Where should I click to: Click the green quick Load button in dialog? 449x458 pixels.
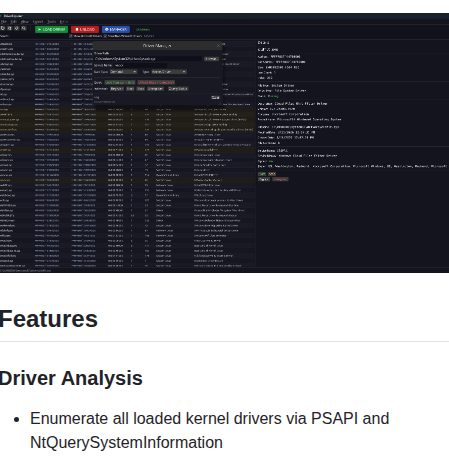(x=120, y=82)
